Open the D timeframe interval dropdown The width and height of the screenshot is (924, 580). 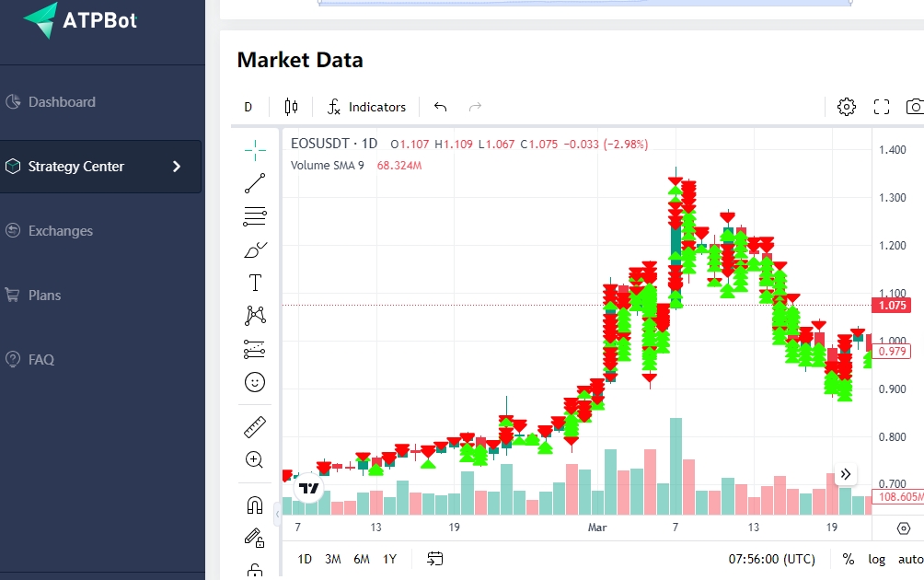[x=248, y=107]
